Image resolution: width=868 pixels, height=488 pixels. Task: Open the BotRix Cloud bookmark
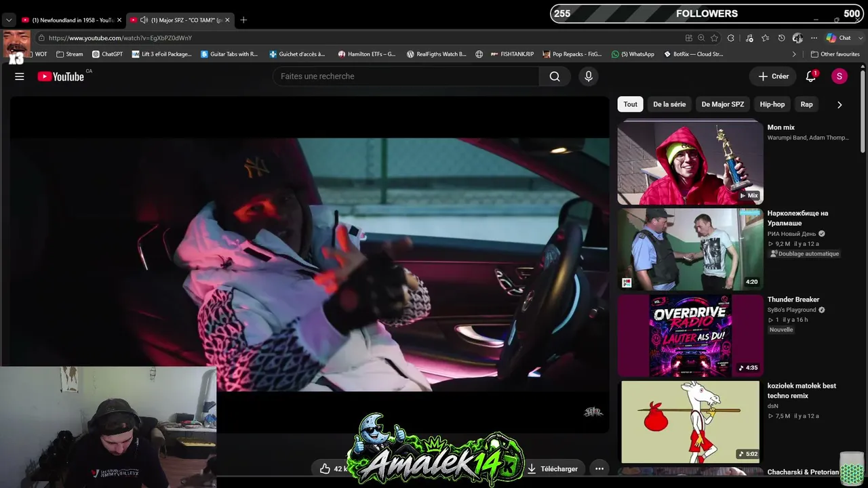point(693,54)
